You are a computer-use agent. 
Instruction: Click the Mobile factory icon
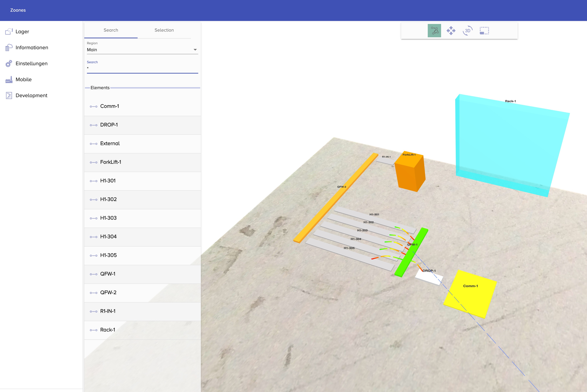click(x=9, y=80)
